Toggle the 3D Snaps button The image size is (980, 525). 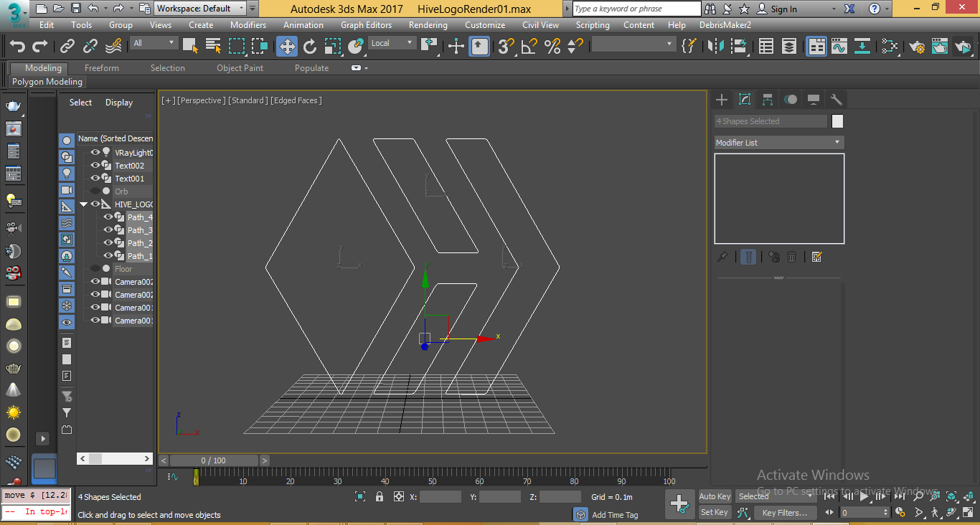507,47
